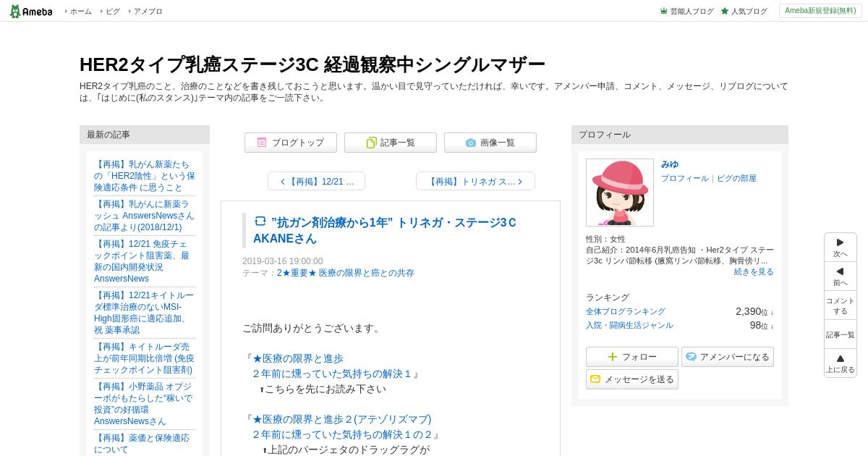Open link ★医療の限界と進歩２(アテゾリズマブ)
This screenshot has height=456, width=868.
(341, 427)
